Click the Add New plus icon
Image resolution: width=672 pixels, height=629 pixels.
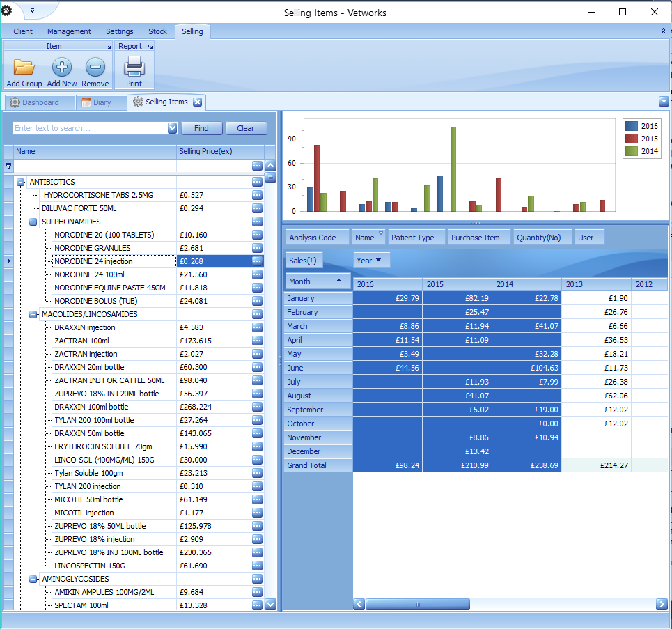tap(62, 68)
